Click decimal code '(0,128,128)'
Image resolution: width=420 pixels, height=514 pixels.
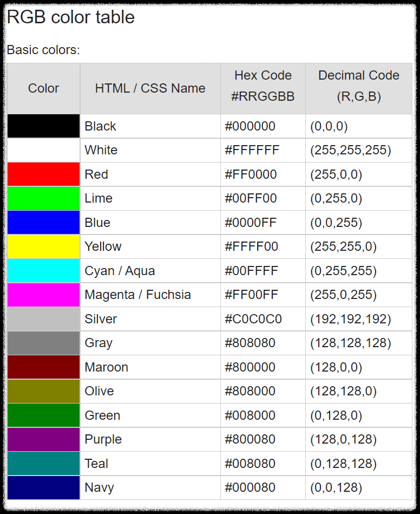343,464
